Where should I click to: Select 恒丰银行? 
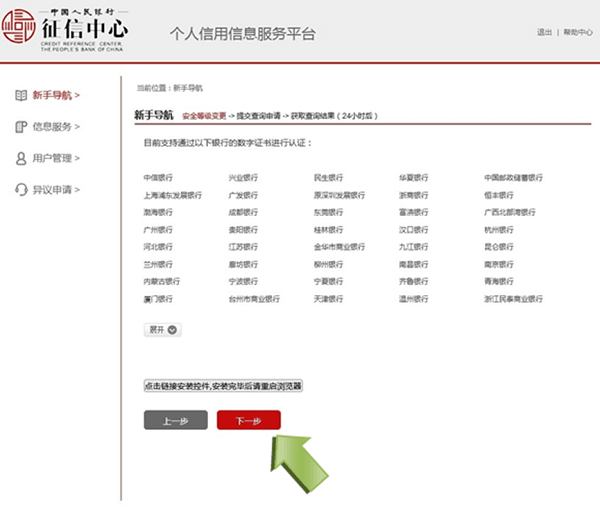pyautogui.click(x=499, y=195)
